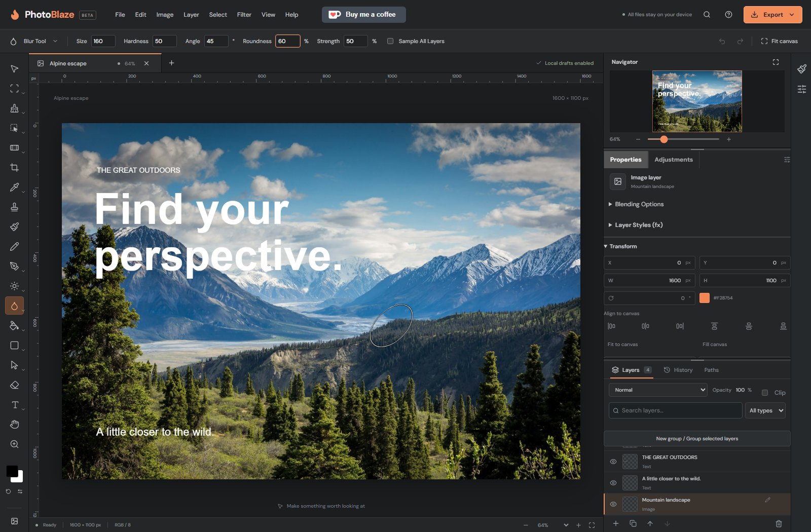Select the Paint Bucket fill tool
This screenshot has height=532, width=811.
[x=14, y=326]
